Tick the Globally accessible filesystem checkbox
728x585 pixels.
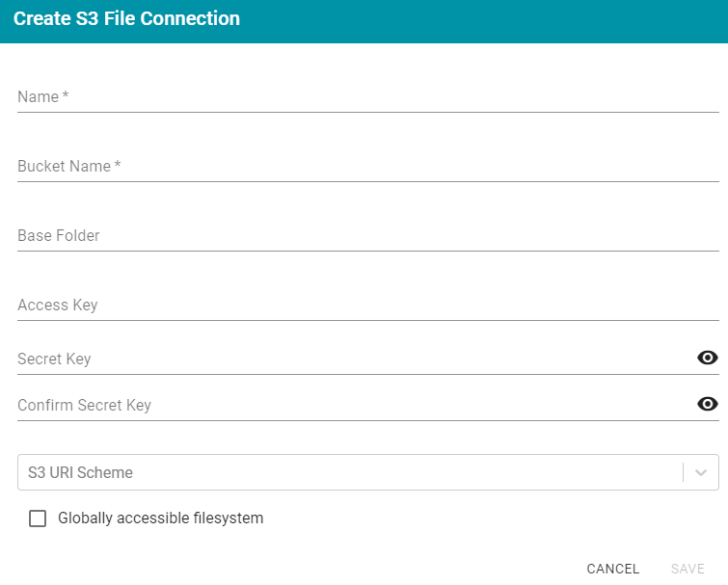[x=38, y=519]
